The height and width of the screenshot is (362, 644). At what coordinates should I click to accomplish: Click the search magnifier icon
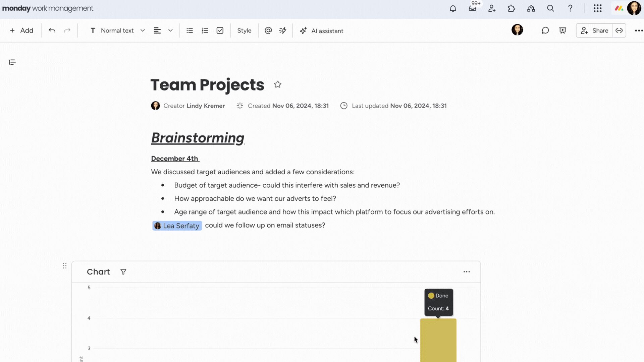[550, 8]
